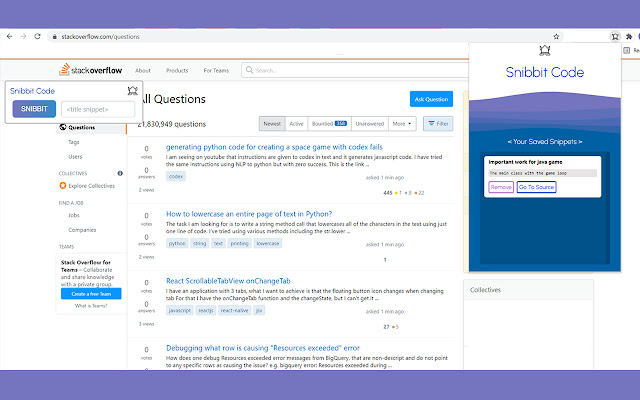Viewport: 640px width, 400px height.
Task: Click Create a free Team button
Action: (x=91, y=293)
